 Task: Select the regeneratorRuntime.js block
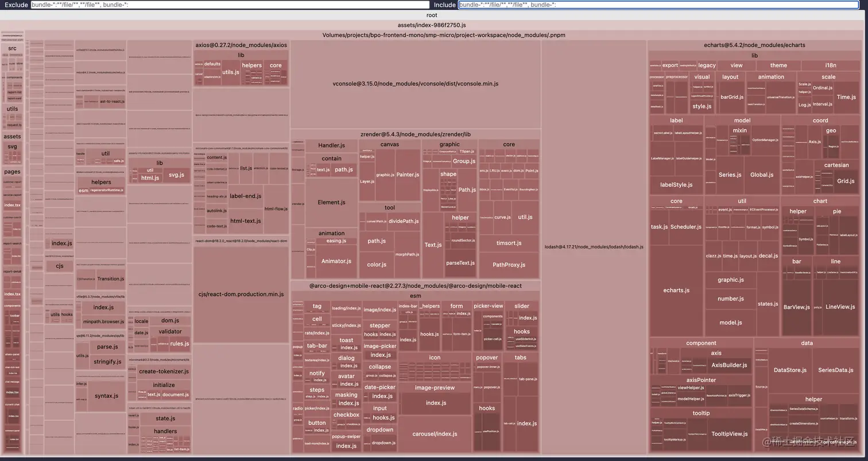pos(107,190)
